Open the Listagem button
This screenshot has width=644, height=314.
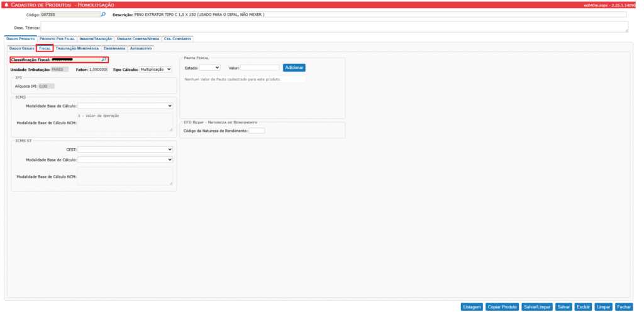tap(472, 307)
